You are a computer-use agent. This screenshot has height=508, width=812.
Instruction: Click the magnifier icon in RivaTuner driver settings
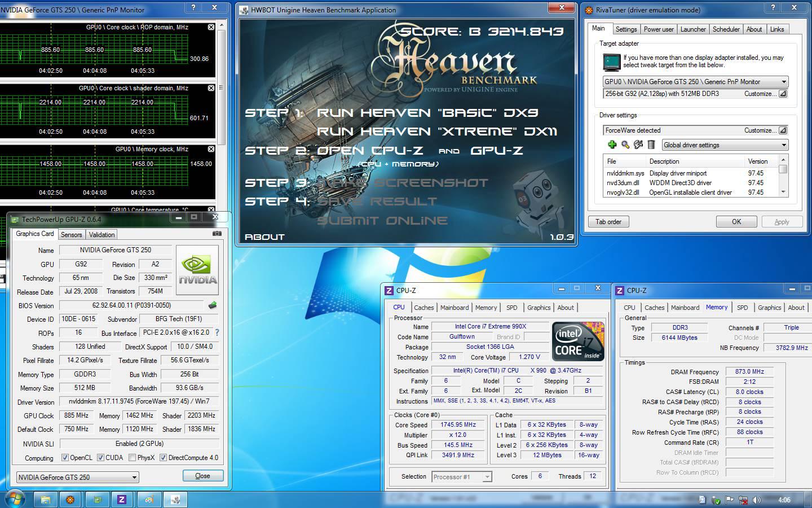pos(625,145)
